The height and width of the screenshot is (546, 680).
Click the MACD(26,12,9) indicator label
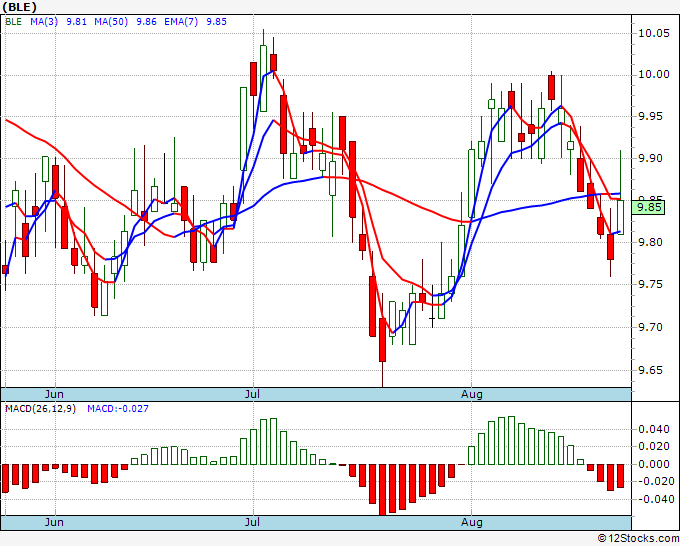pos(40,409)
